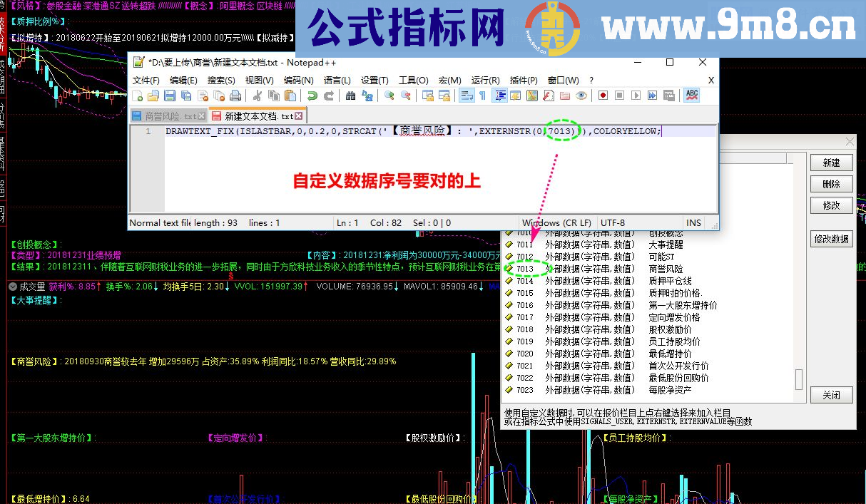Save the current file via the Save icon

click(x=169, y=96)
